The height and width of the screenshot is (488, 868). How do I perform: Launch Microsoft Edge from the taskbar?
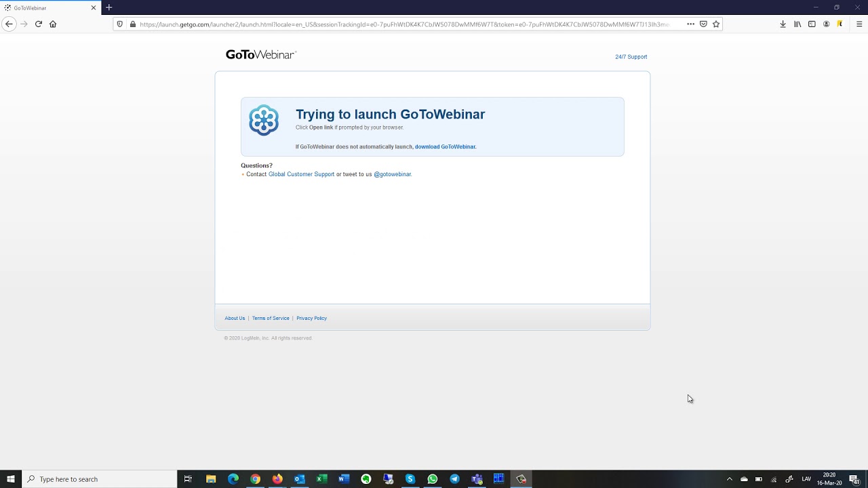pos(233,479)
